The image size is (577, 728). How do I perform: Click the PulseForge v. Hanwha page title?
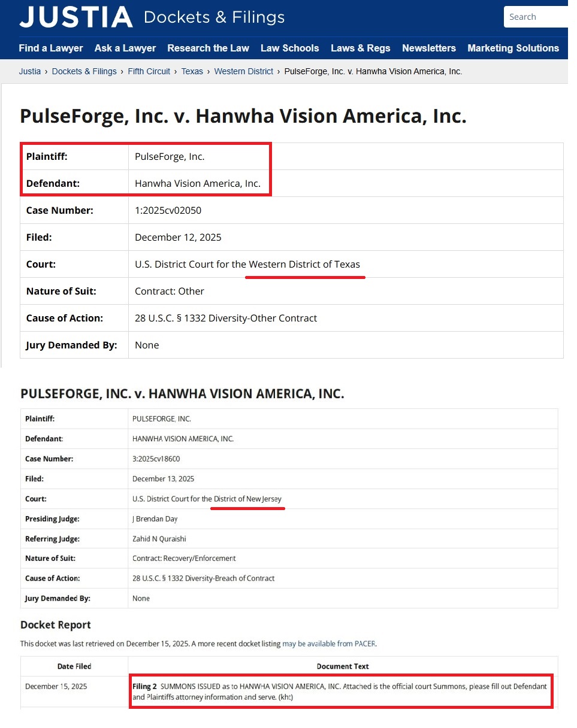pos(243,116)
